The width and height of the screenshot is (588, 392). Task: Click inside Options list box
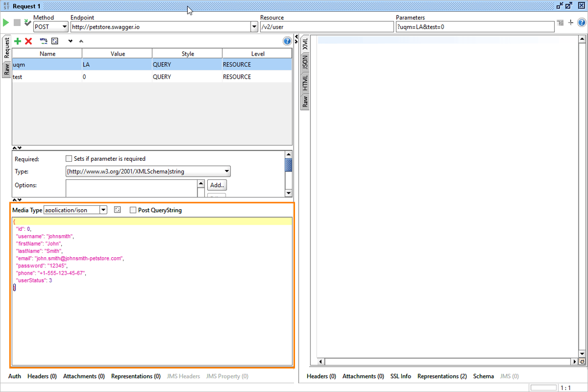point(131,188)
